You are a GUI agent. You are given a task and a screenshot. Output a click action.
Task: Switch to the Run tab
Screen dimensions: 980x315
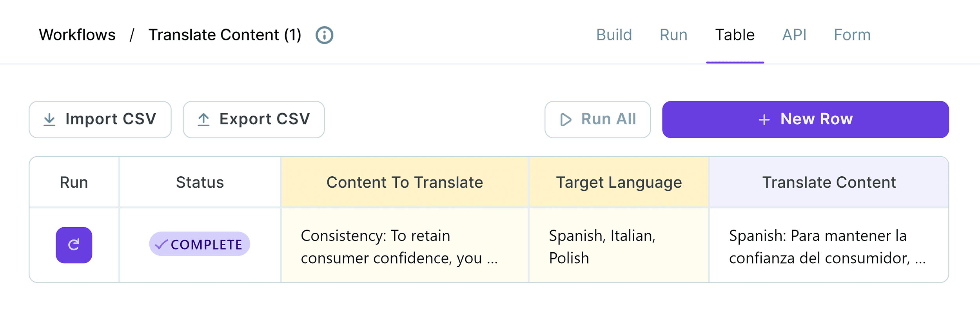[673, 34]
